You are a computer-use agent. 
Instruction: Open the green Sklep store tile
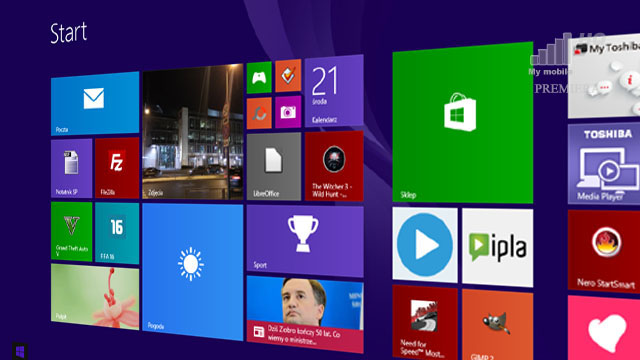tap(462, 122)
